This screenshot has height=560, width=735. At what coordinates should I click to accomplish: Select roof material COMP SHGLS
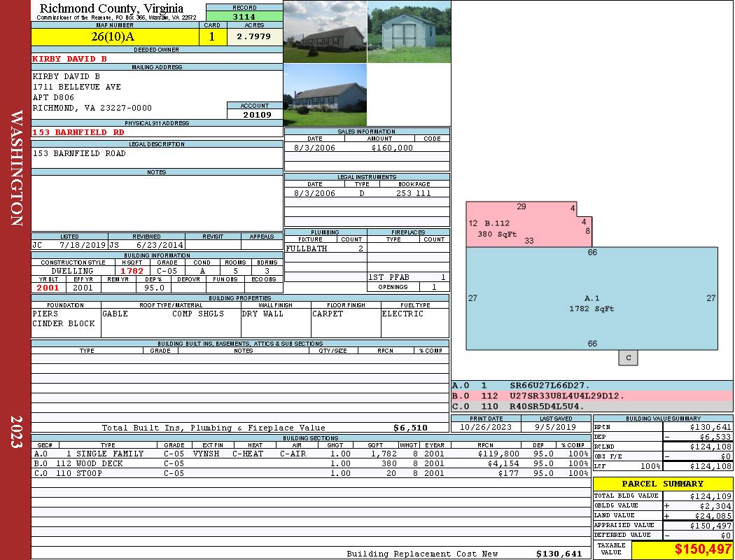(198, 314)
